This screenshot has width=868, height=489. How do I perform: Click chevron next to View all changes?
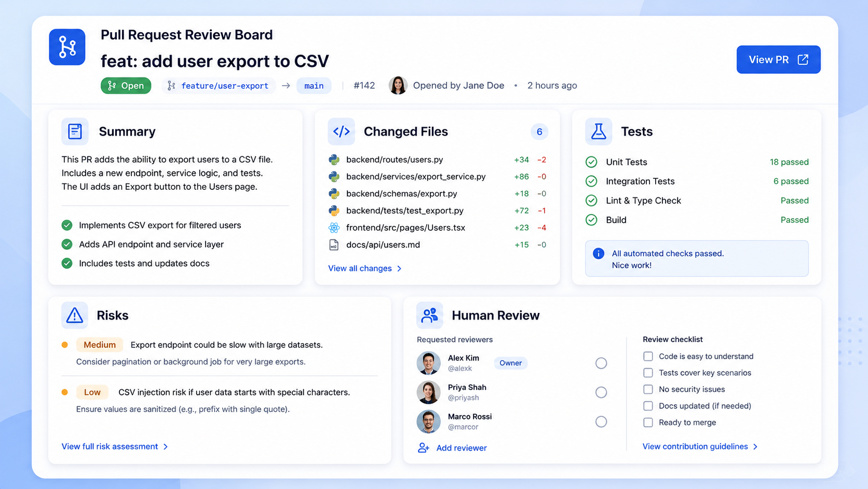(399, 269)
